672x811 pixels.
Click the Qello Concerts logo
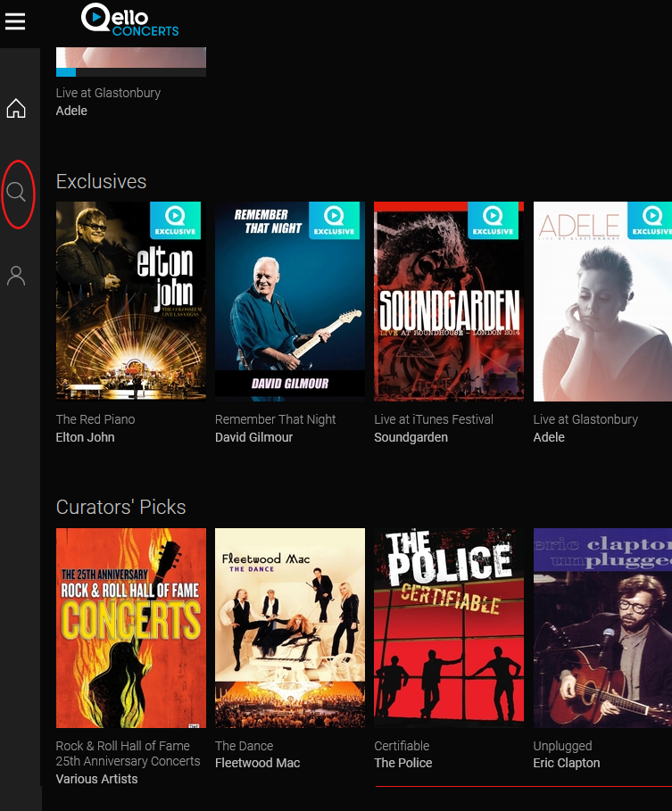(129, 21)
